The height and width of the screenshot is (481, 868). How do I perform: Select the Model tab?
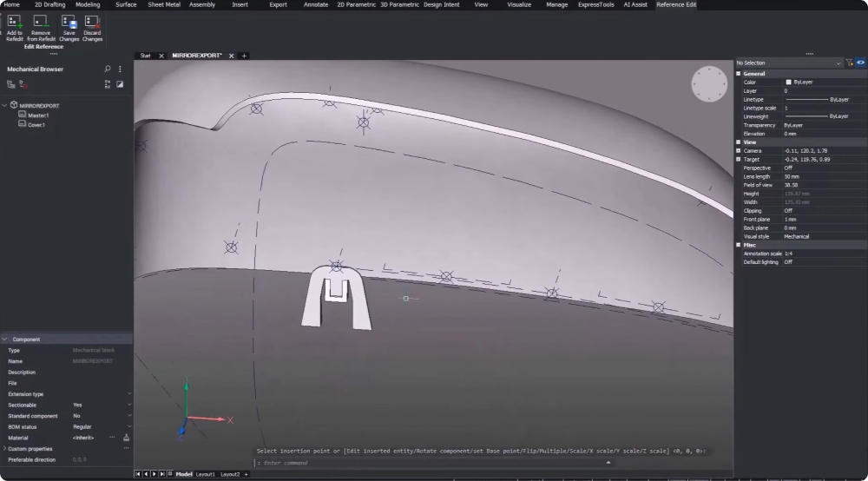coord(184,474)
